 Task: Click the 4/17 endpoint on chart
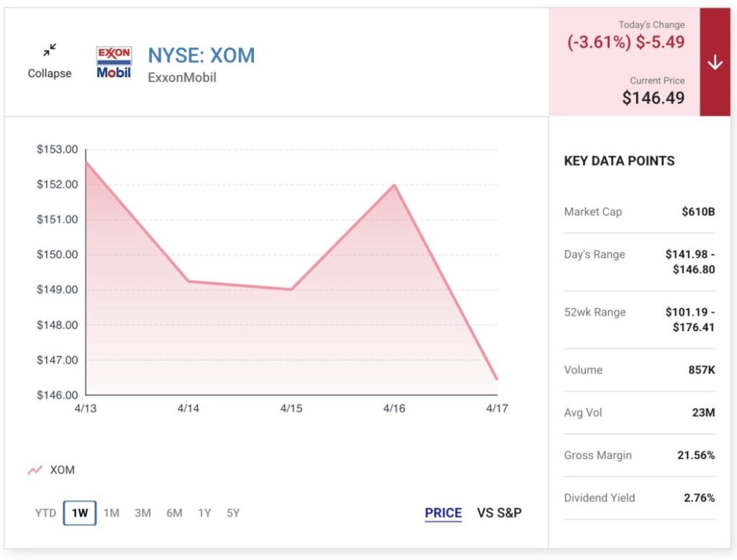pos(497,379)
